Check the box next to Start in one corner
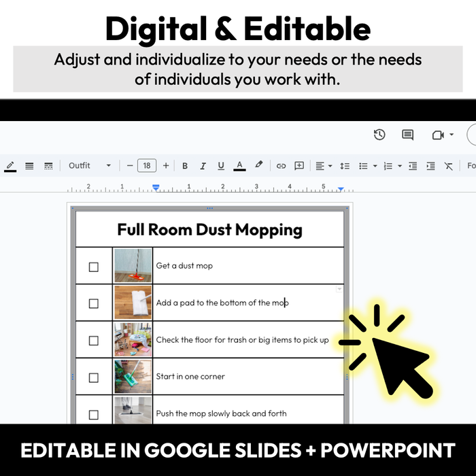Viewport: 476px width, 476px height. [94, 377]
